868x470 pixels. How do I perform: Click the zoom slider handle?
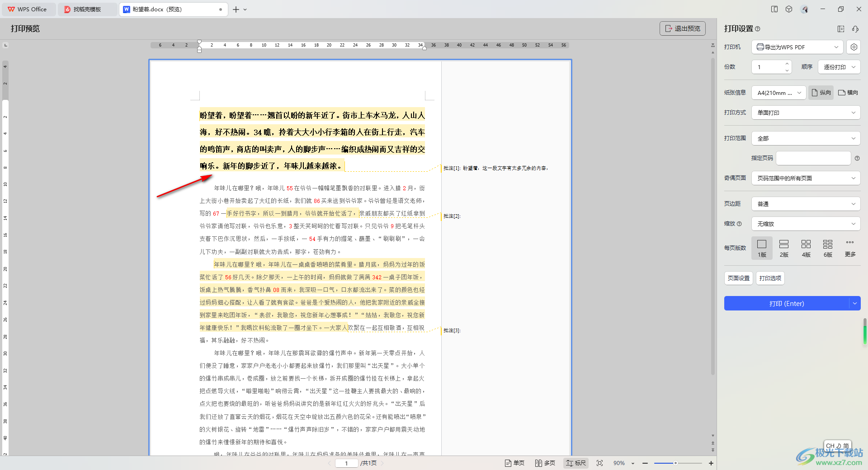[675, 463]
